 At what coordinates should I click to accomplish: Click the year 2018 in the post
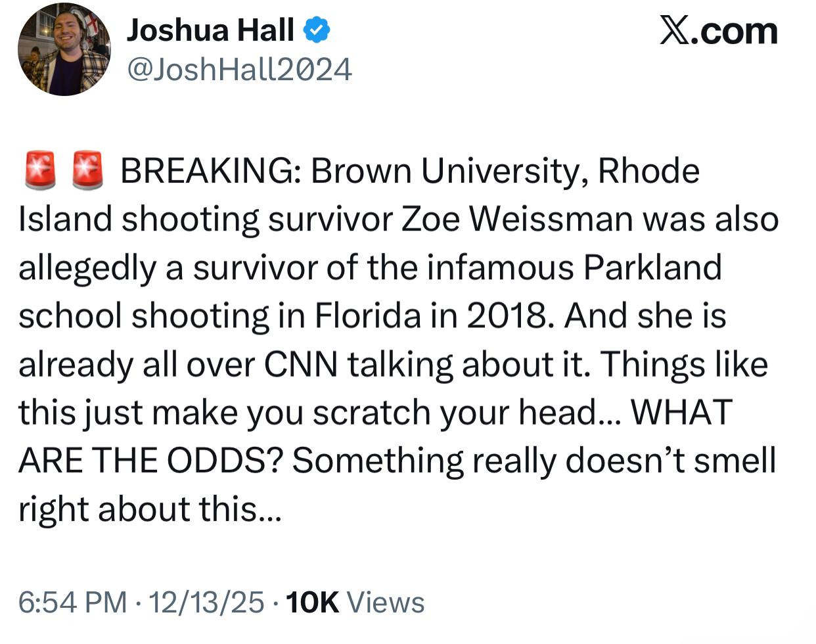tap(505, 316)
